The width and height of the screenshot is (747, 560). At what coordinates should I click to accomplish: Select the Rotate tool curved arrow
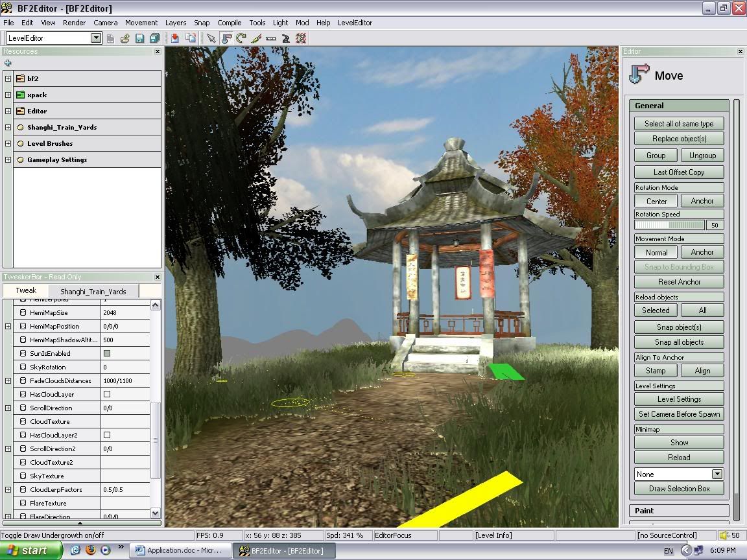tap(241, 39)
